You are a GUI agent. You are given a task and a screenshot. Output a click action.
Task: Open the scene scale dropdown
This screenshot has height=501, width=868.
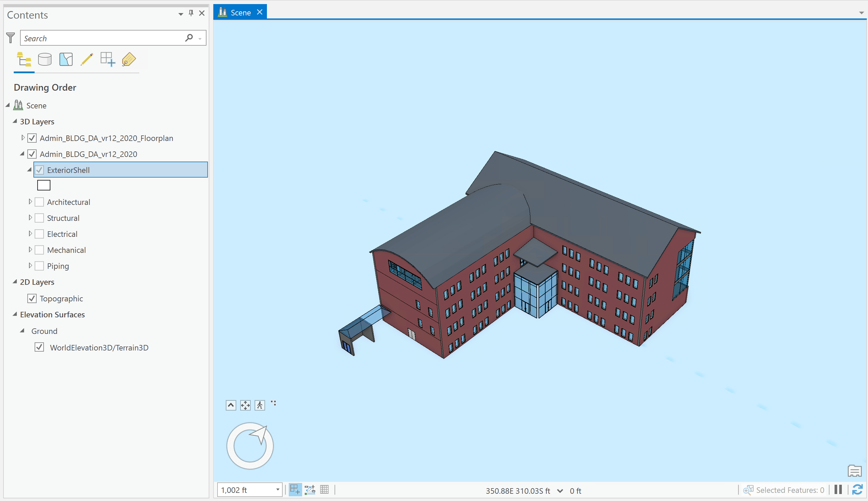277,490
